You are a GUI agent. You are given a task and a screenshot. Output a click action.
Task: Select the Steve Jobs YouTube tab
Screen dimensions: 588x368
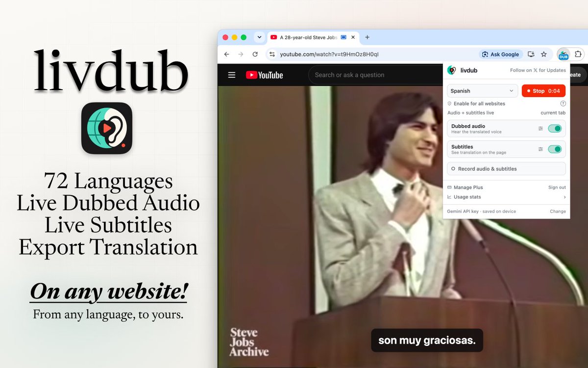[313, 37]
